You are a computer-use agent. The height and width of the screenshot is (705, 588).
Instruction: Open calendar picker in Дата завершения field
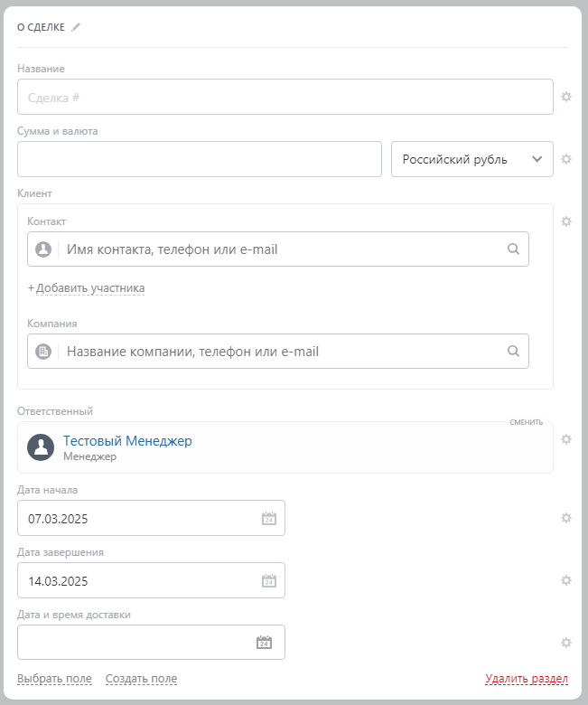coord(268,581)
